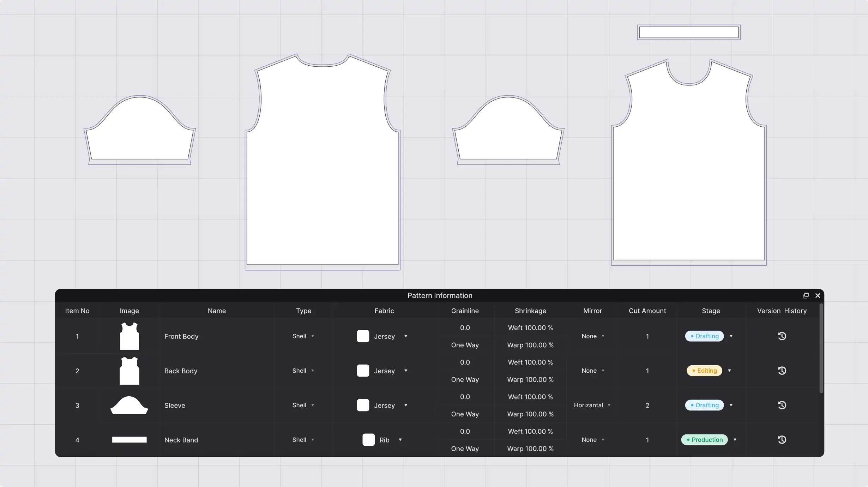Click Neck Band Rib color swatch
868x487 pixels.
(x=368, y=440)
